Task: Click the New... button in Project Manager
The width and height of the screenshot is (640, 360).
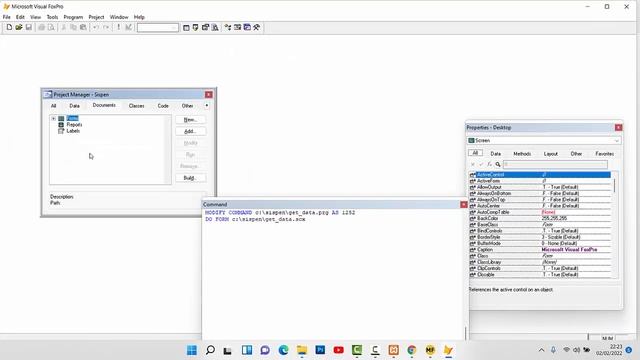Action: [x=190, y=120]
